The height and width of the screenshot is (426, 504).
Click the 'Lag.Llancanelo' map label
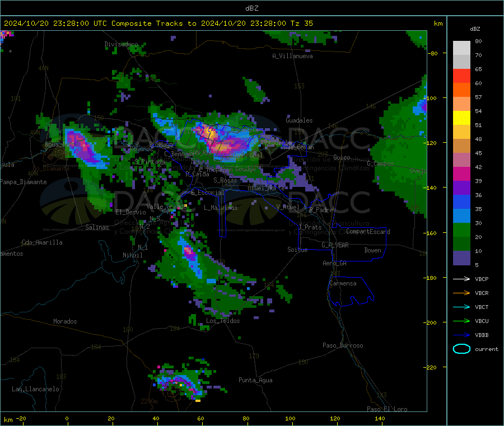(35, 389)
